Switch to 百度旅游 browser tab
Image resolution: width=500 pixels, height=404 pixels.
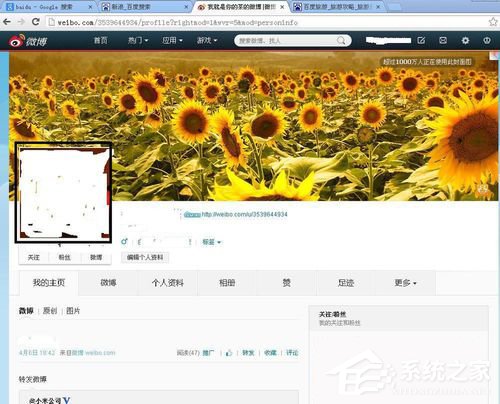pyautogui.click(x=338, y=7)
